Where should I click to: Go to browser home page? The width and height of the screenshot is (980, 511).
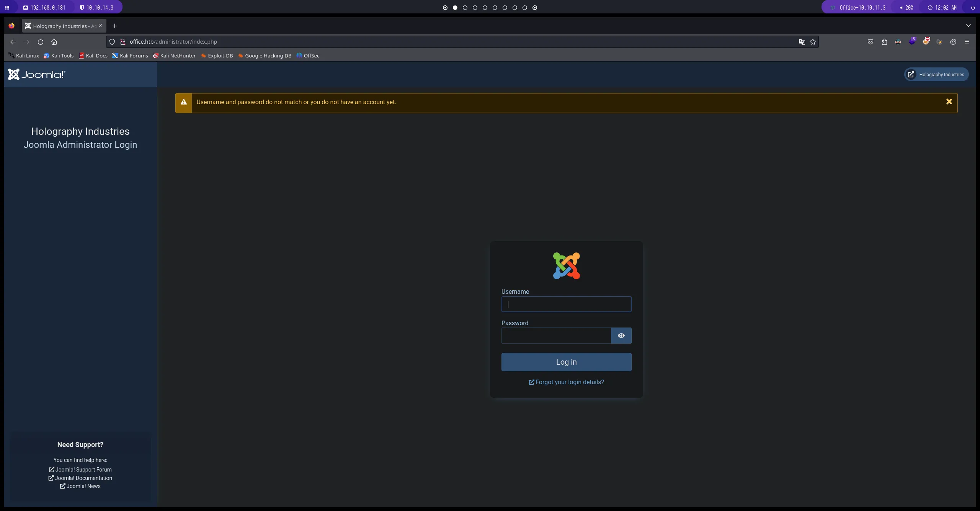click(x=54, y=42)
